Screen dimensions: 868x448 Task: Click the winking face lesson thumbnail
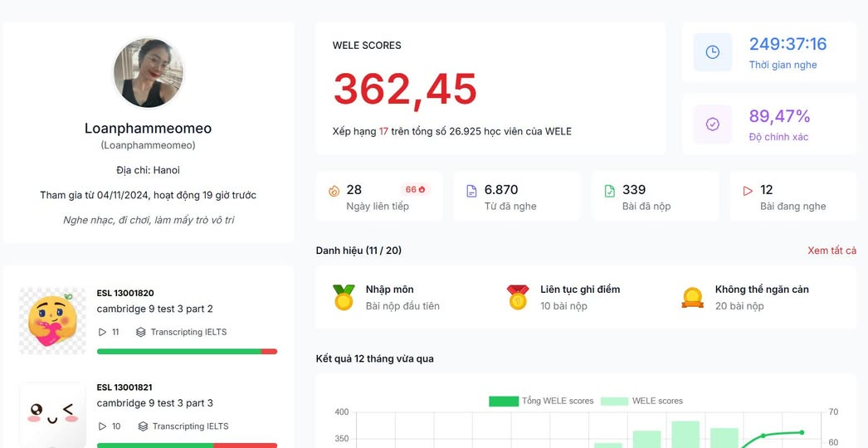(x=52, y=413)
